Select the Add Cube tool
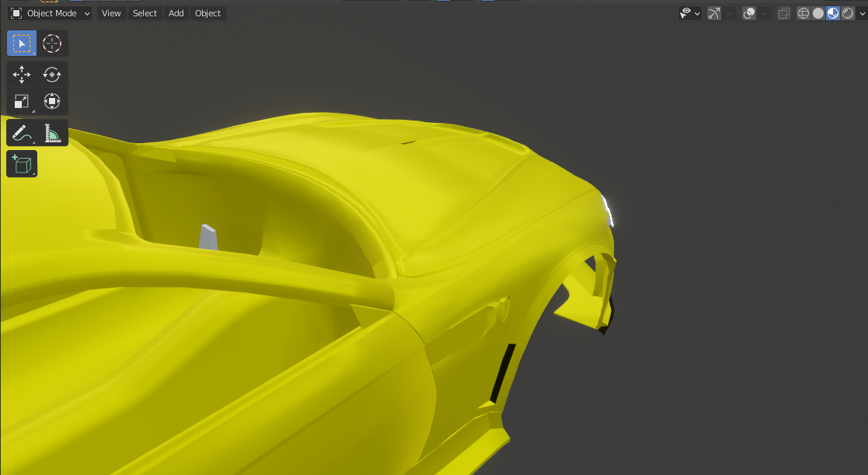 (22, 164)
